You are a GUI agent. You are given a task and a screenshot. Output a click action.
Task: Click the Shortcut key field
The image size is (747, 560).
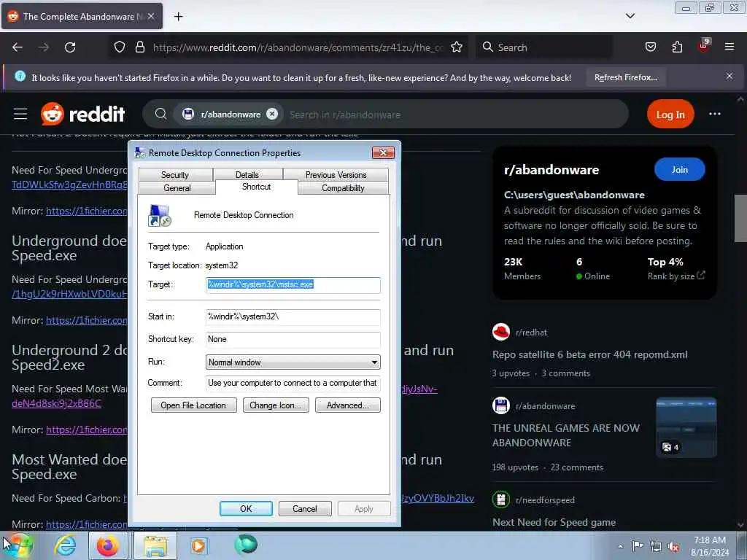(x=293, y=339)
